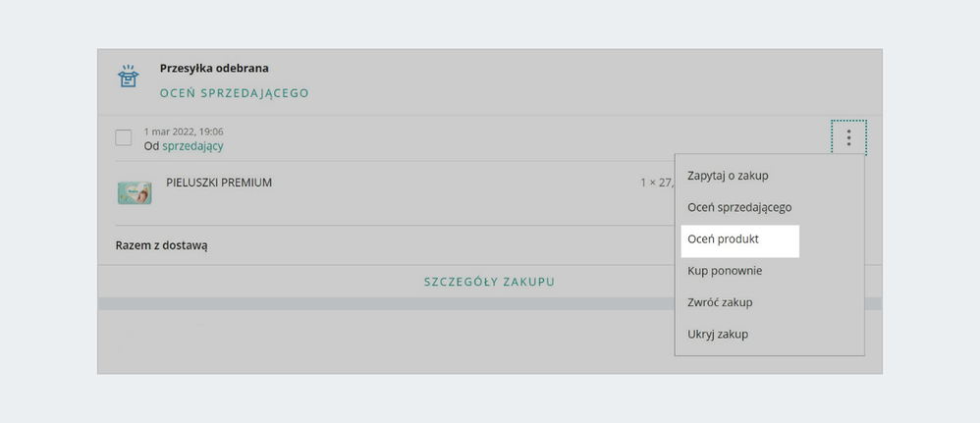Click the Od label before seller name
The width and height of the screenshot is (980, 423).
pos(151,146)
